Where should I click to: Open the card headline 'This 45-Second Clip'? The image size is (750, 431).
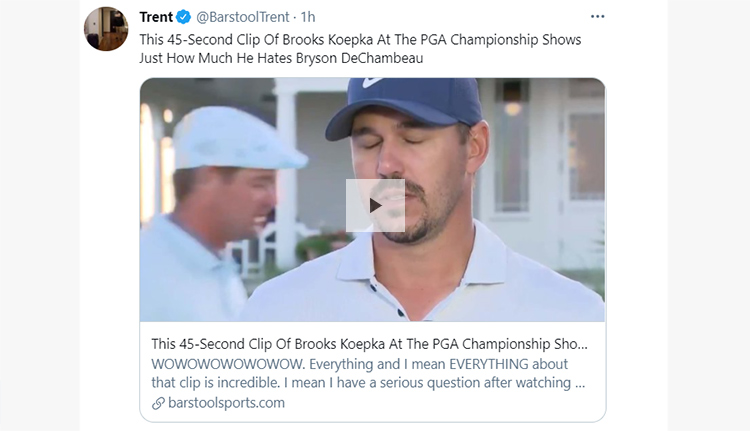369,344
